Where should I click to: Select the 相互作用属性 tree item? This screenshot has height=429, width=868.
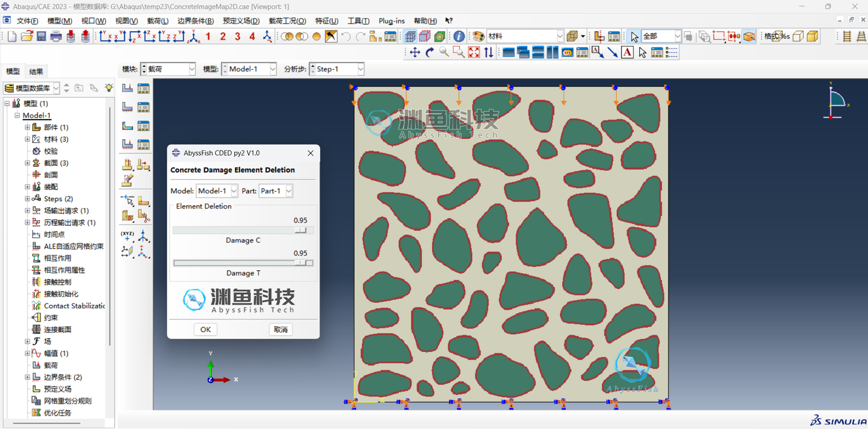[x=64, y=270]
